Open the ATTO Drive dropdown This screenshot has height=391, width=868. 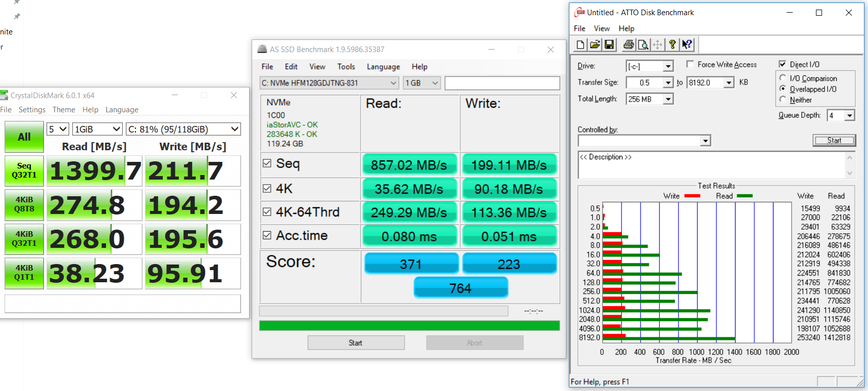click(668, 66)
